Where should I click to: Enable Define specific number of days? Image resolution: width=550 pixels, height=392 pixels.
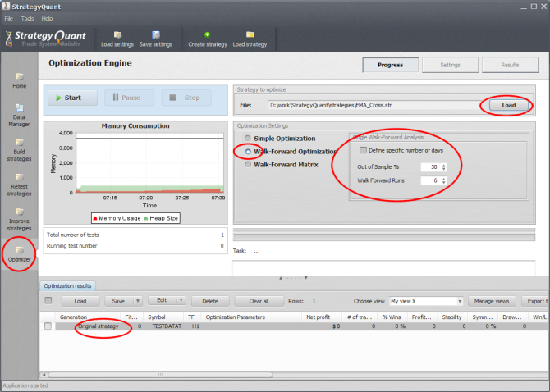363,150
